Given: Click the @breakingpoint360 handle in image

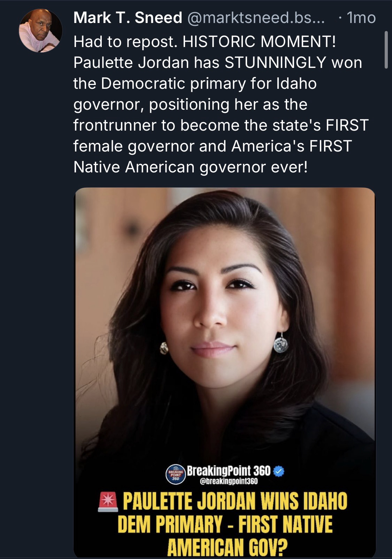Looking at the screenshot, I should tap(229, 482).
